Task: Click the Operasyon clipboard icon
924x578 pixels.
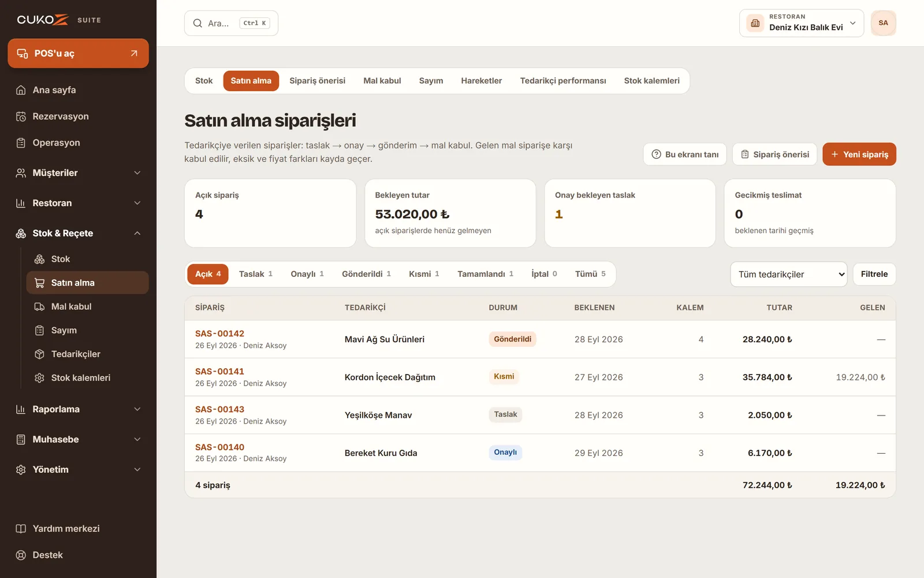Action: (x=21, y=143)
